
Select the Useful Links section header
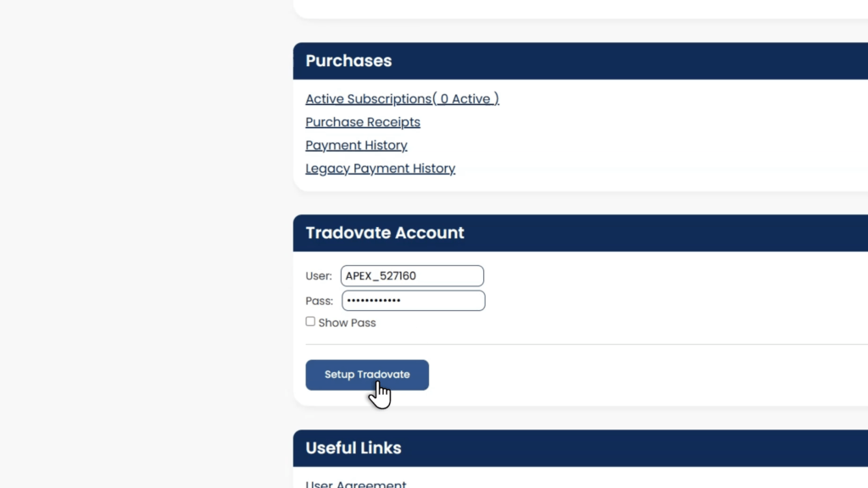pos(353,448)
